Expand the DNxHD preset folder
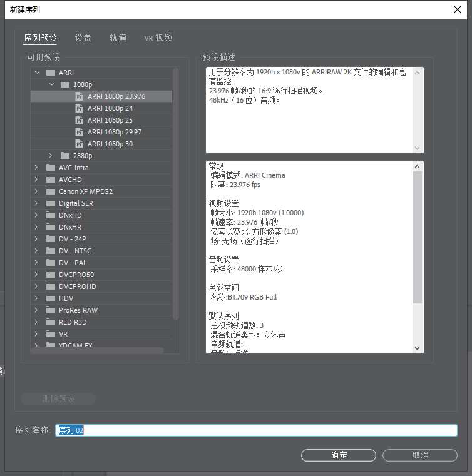472x476 pixels. [36, 215]
